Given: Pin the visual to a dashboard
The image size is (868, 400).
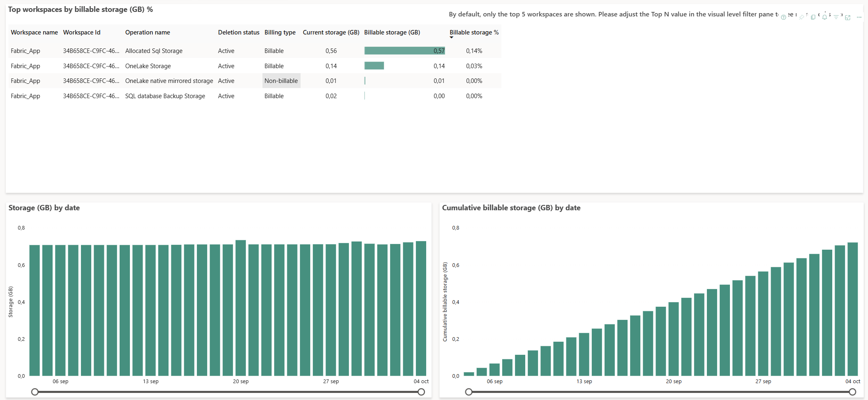Looking at the screenshot, I should pyautogui.click(x=801, y=17).
